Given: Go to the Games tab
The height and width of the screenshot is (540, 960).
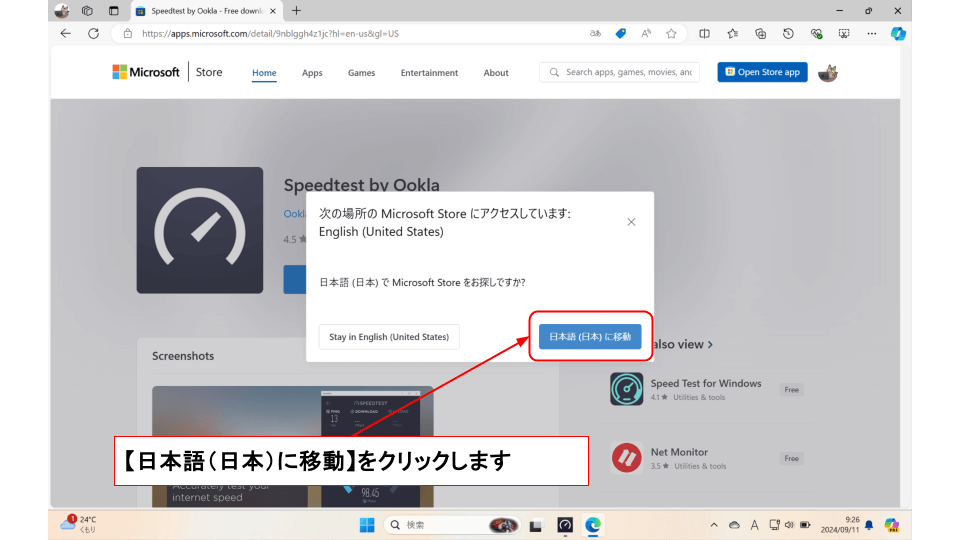Looking at the screenshot, I should coord(361,73).
